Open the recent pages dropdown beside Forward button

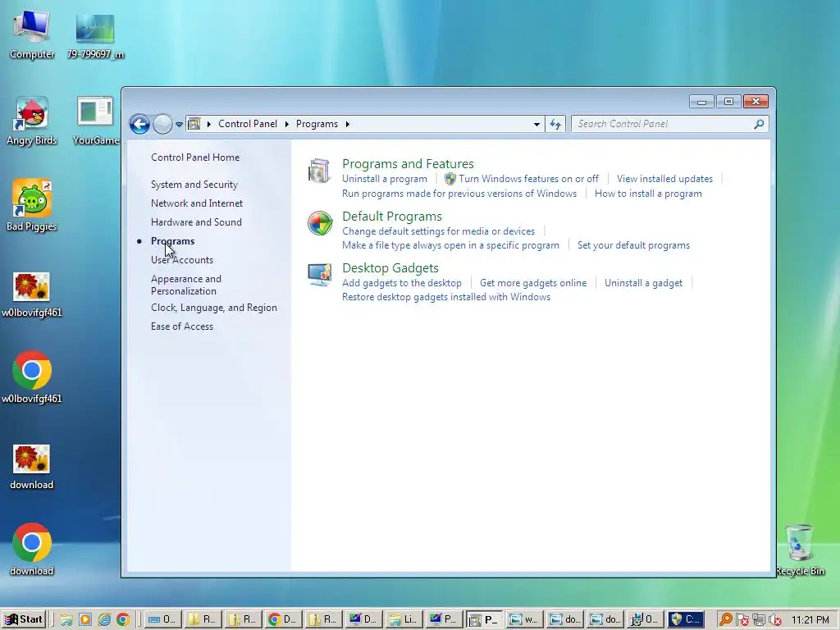tap(179, 125)
